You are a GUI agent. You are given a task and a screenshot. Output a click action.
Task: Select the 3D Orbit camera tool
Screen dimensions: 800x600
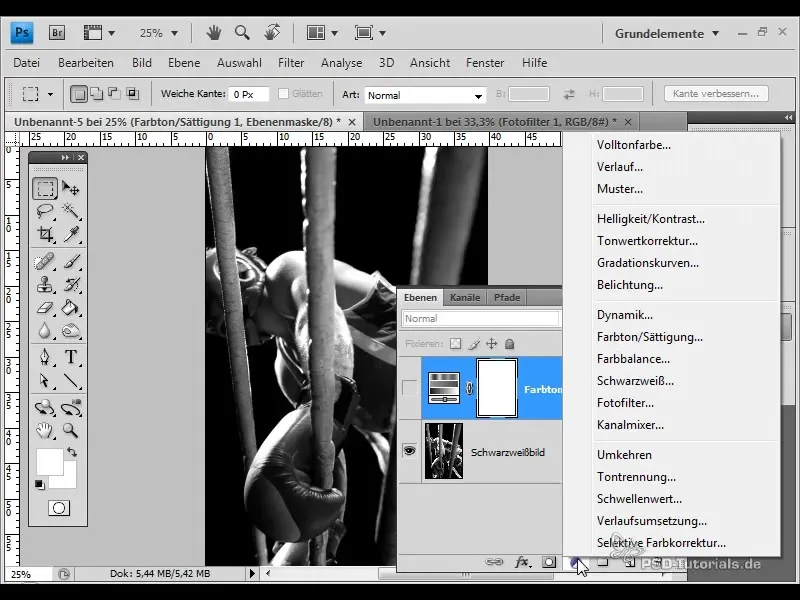pos(70,408)
